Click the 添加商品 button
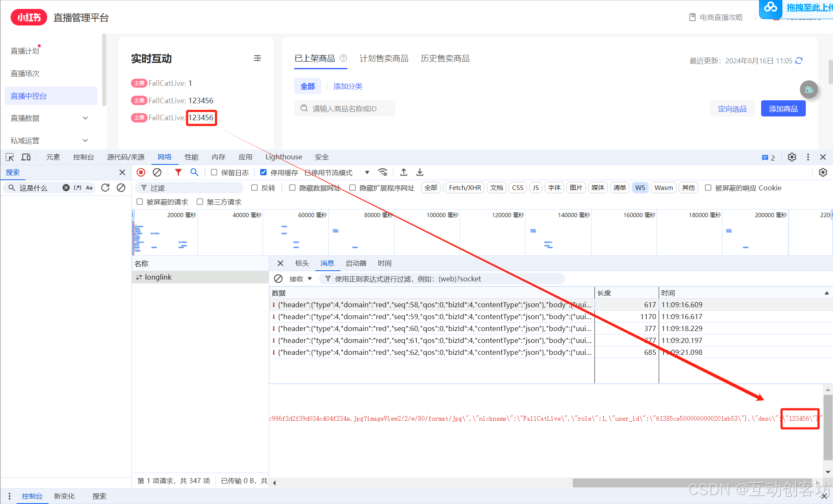This screenshot has height=504, width=833. (783, 109)
